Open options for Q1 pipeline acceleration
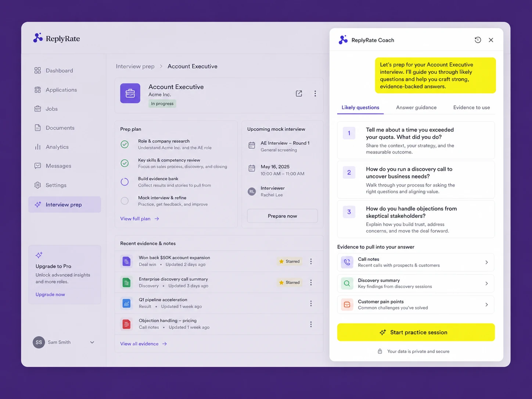Screen dimensions: 532x399 [x=311, y=303]
